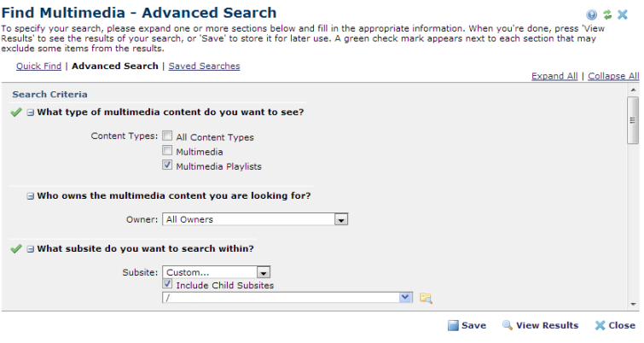The width and height of the screenshot is (644, 343).
Task: Open Saved Searches tab
Action: click(x=204, y=66)
